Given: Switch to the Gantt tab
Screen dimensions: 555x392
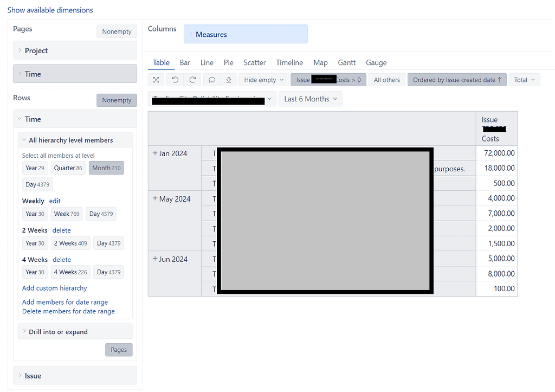Looking at the screenshot, I should point(346,62).
